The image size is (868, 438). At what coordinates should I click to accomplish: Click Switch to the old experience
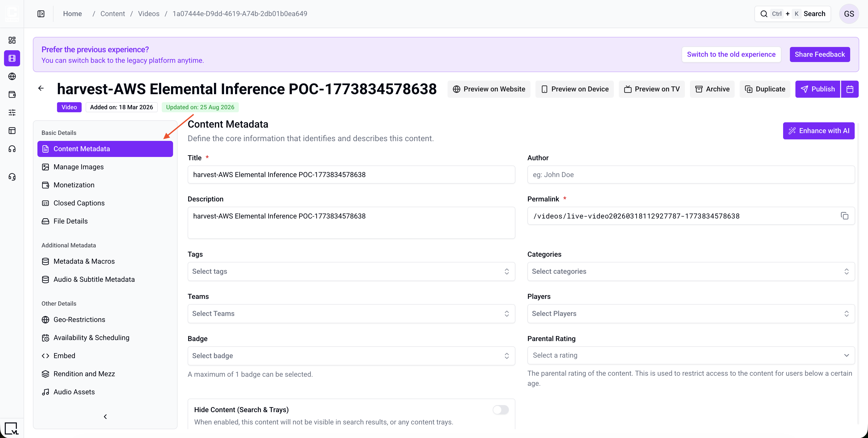click(x=731, y=54)
